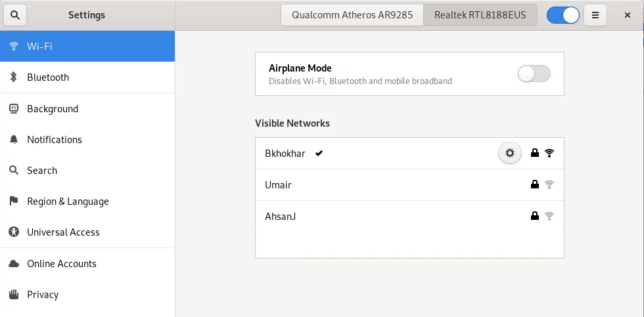Viewport: 644px width, 317px height.
Task: Click the Visible Networks heading
Action: pyautogui.click(x=292, y=123)
